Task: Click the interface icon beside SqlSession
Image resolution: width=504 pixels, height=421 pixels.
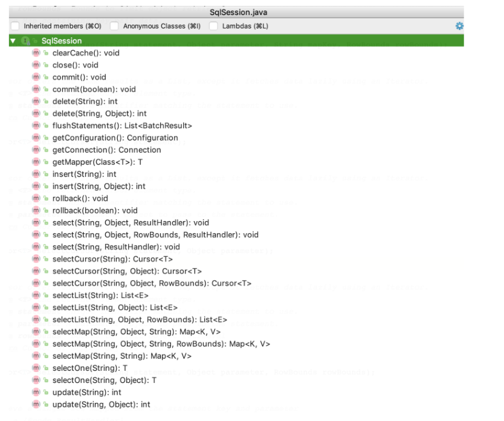Action: pos(24,40)
